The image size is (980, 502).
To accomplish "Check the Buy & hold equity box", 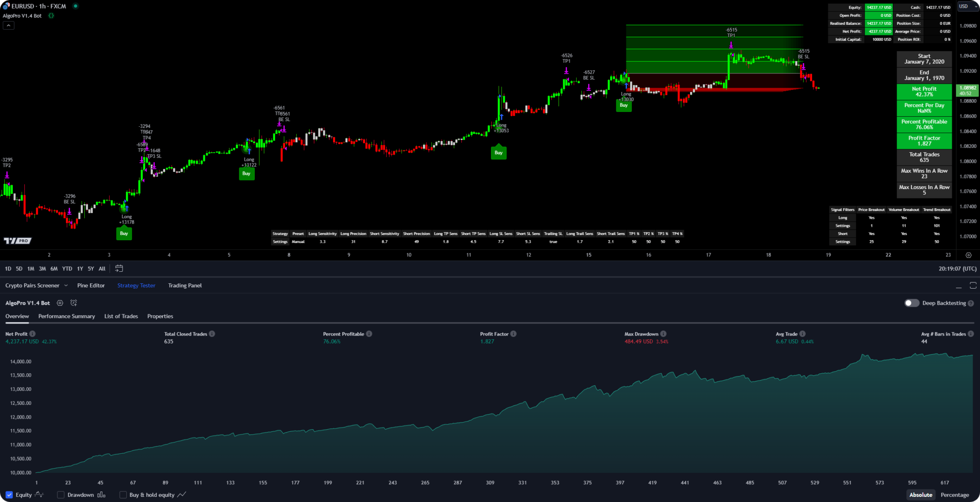I will 123,495.
